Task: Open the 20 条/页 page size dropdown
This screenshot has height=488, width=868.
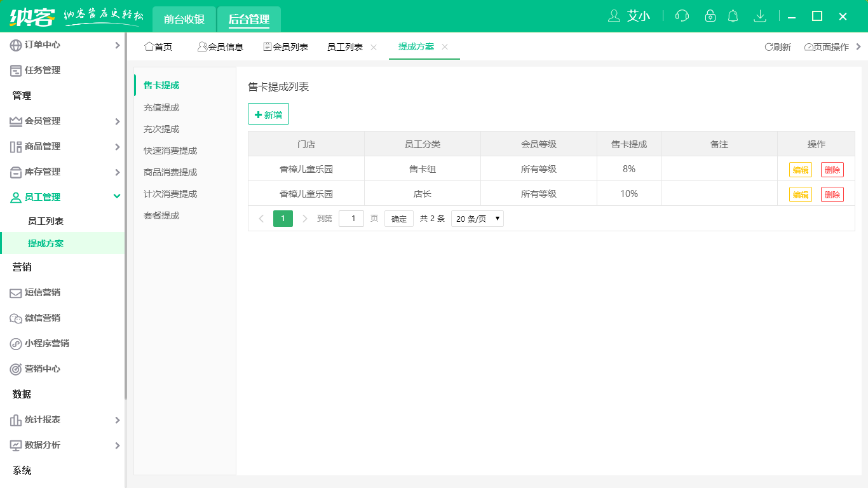Action: coord(477,219)
